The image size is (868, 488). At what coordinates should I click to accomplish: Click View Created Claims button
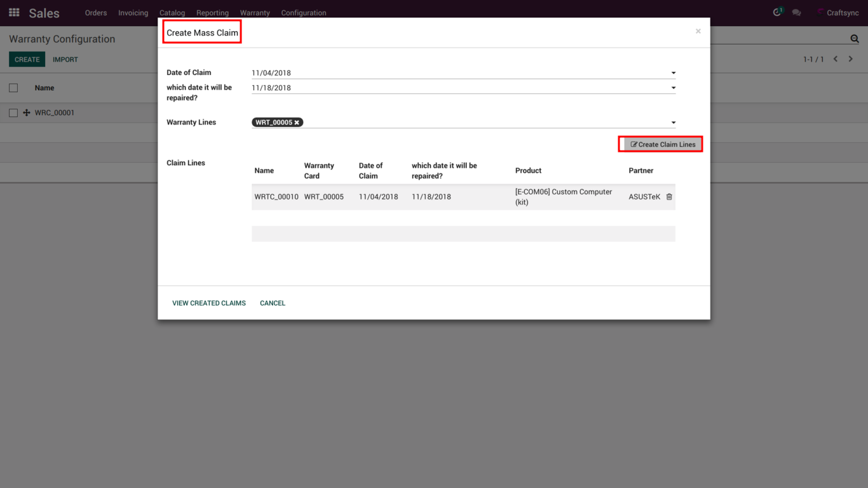click(208, 303)
